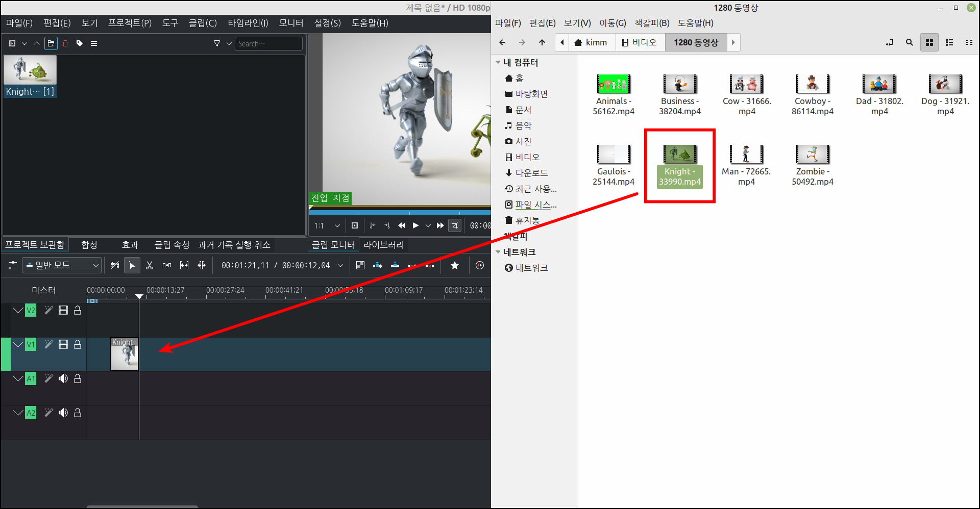Click the timeline settings icon left of 일반 모드
Screen dimensions: 980x509
[x=12, y=265]
